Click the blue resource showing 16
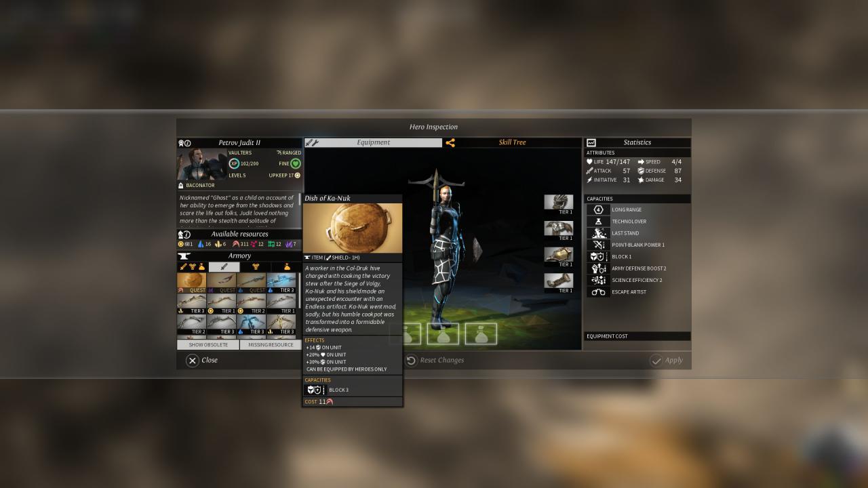The height and width of the screenshot is (488, 868). (205, 244)
